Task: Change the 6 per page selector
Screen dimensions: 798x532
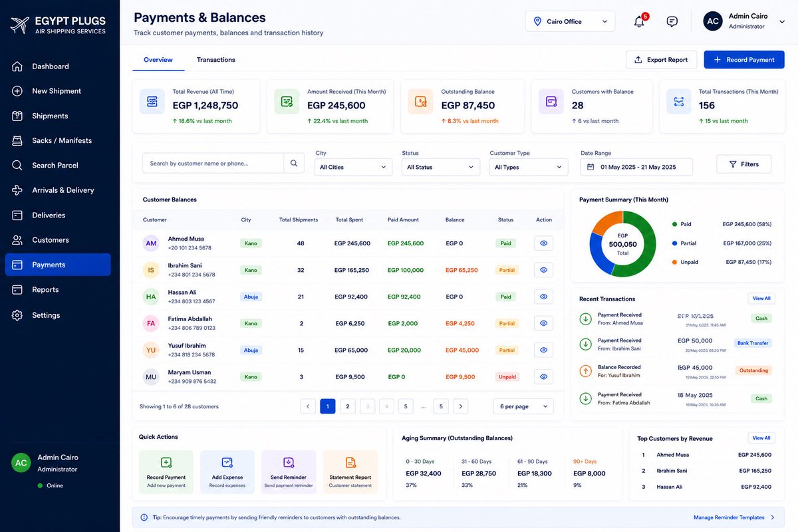Action: pyautogui.click(x=523, y=406)
